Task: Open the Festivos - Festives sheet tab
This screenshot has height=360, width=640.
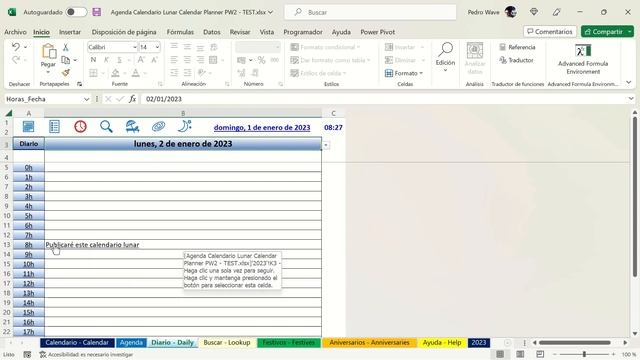Action: click(x=289, y=342)
